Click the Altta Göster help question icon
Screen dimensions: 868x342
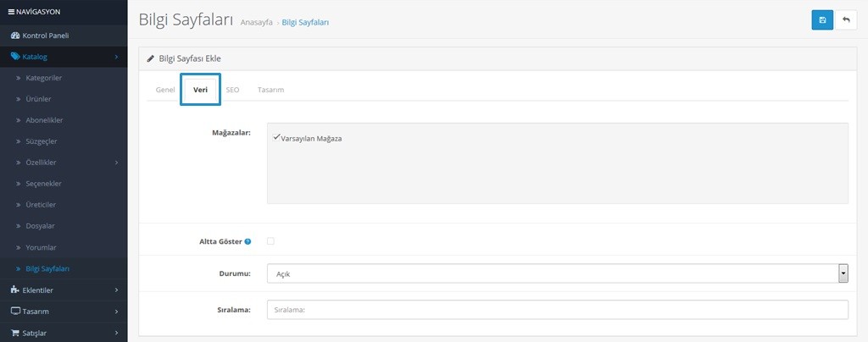(248, 241)
